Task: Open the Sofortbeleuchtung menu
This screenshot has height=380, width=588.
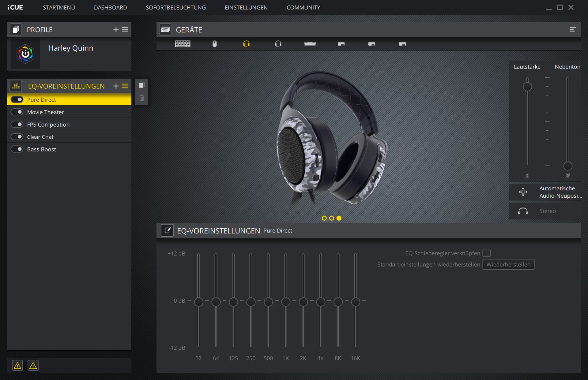Action: click(x=176, y=7)
